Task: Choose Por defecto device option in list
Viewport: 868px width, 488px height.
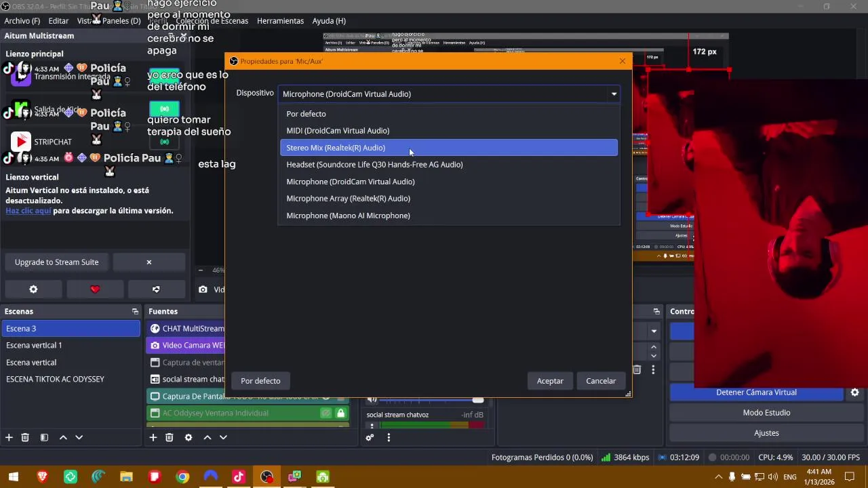Action: coord(449,114)
